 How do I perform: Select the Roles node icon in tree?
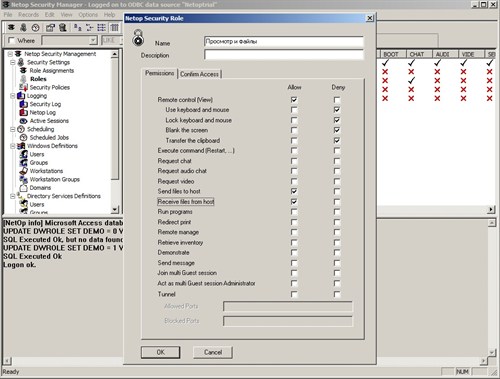(23, 79)
